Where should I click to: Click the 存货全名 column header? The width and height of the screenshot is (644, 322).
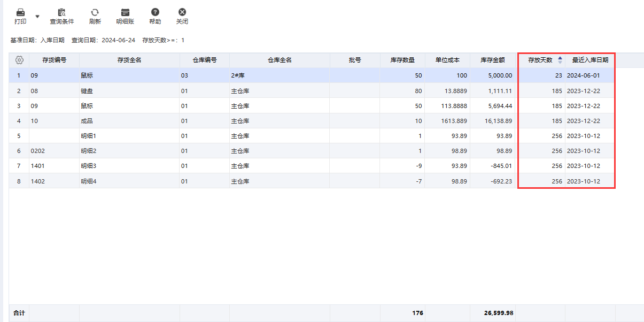[x=129, y=60]
